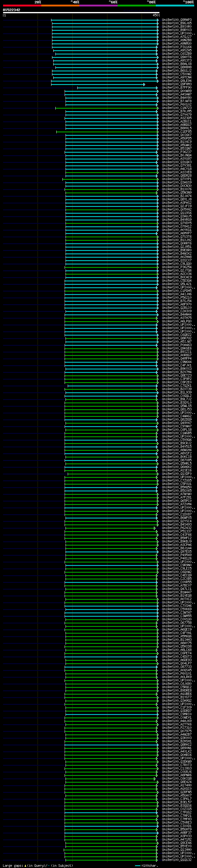Image resolution: width=197 pixels, height=868 pixels.
Task: Open hit UniRef100_Q9MAP3
Action: pyautogui.click(x=176, y=20)
